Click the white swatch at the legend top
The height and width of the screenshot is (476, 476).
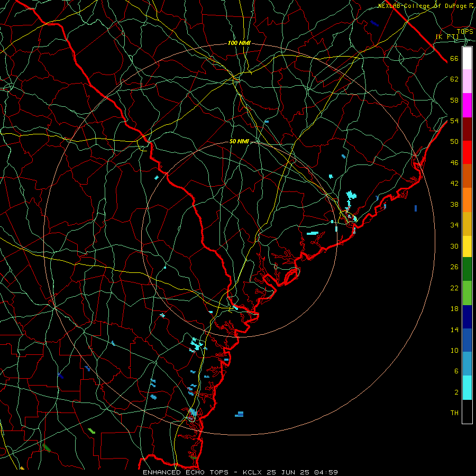point(467,58)
